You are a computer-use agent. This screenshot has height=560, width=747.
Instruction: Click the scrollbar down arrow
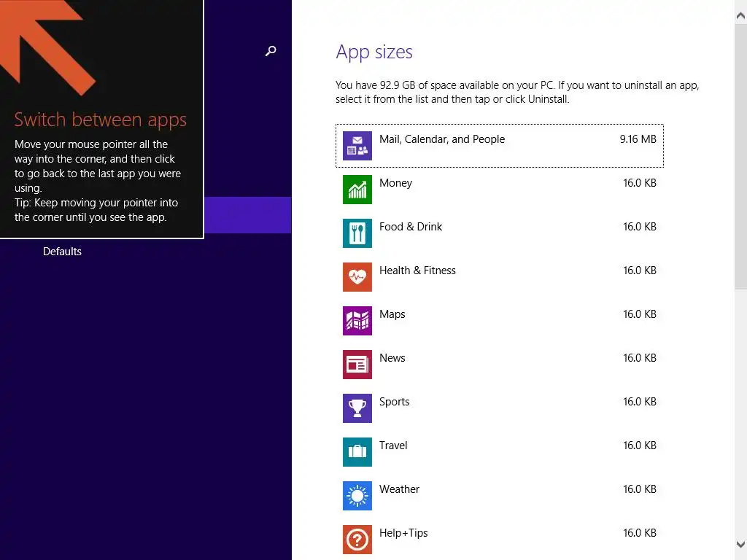click(x=741, y=544)
